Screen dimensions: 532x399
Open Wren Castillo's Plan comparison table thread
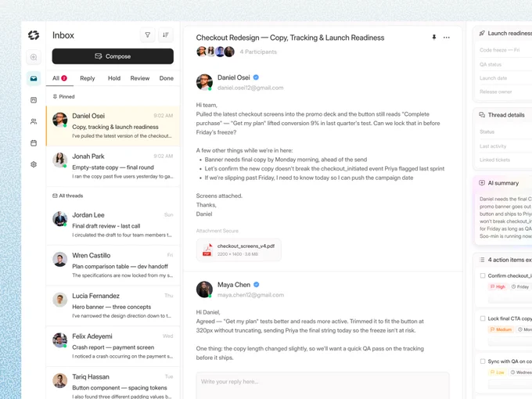pyautogui.click(x=113, y=265)
